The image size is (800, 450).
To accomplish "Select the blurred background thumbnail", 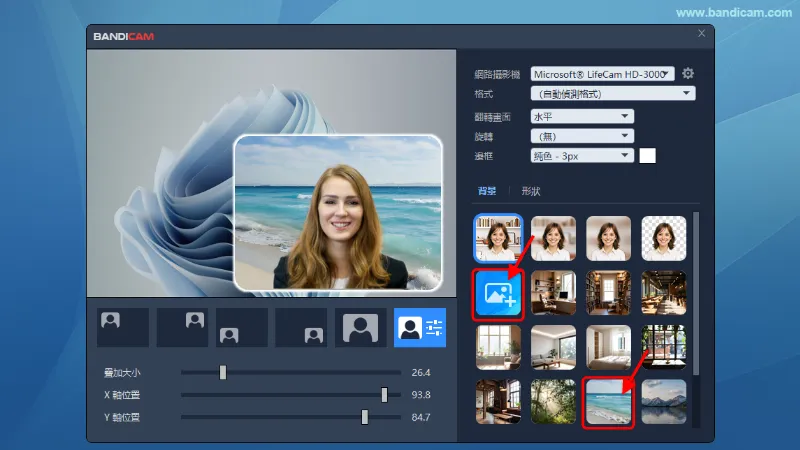I will point(554,238).
